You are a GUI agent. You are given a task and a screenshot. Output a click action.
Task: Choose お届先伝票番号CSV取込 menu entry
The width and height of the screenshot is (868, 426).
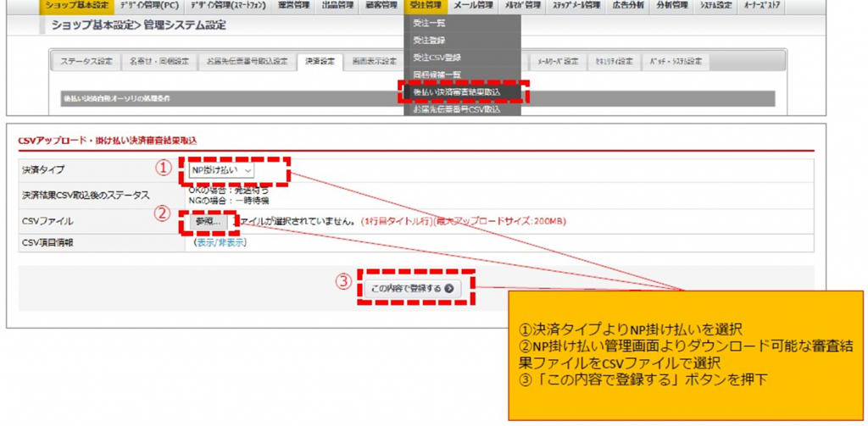coord(462,109)
